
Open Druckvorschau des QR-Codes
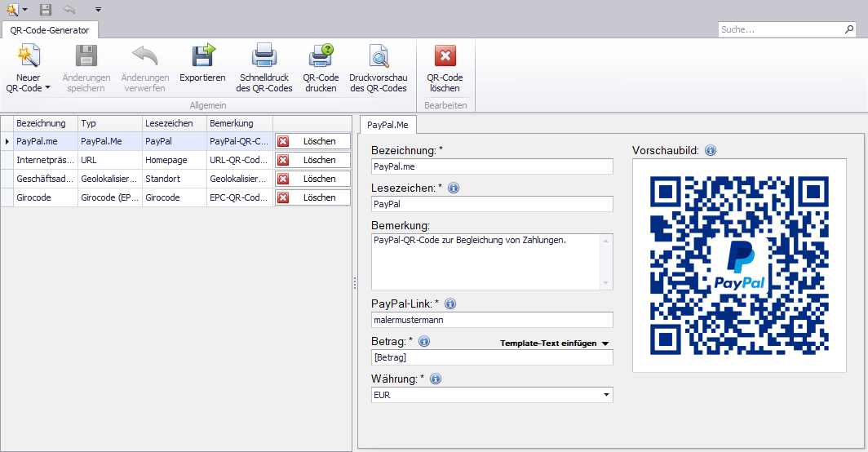379,69
